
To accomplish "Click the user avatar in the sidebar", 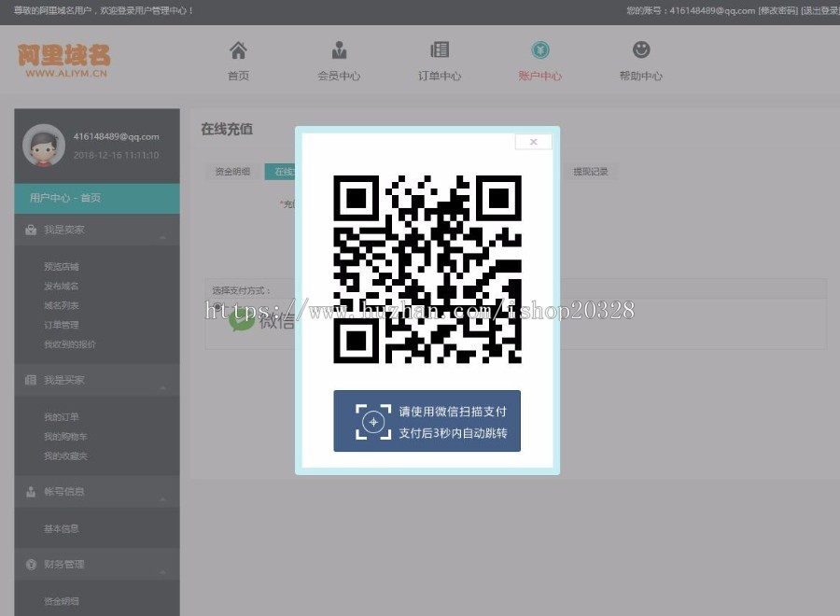I will [x=45, y=146].
